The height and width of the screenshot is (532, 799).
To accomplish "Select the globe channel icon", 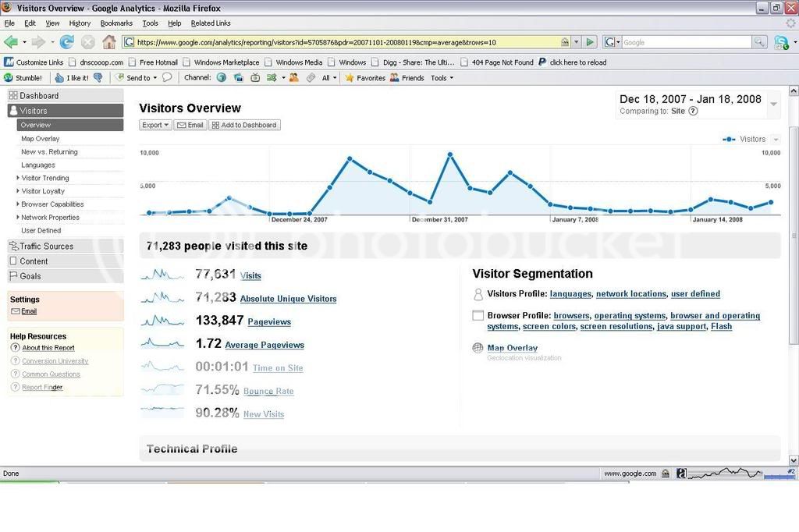I will pyautogui.click(x=221, y=77).
